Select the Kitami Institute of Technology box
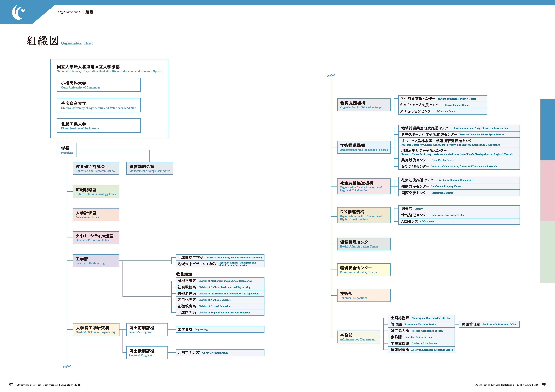The width and height of the screenshot is (555, 392). (x=99, y=125)
